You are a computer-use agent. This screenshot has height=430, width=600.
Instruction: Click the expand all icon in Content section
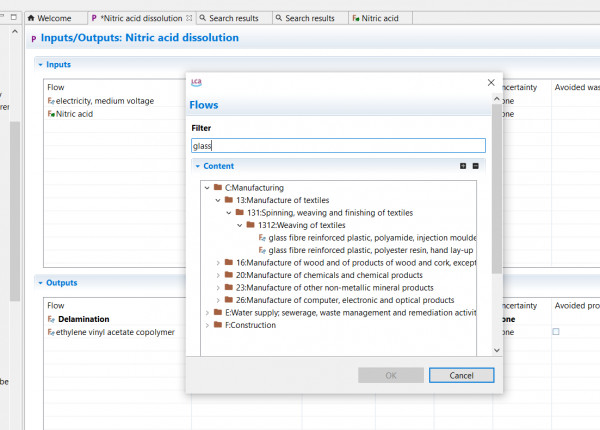[463, 166]
